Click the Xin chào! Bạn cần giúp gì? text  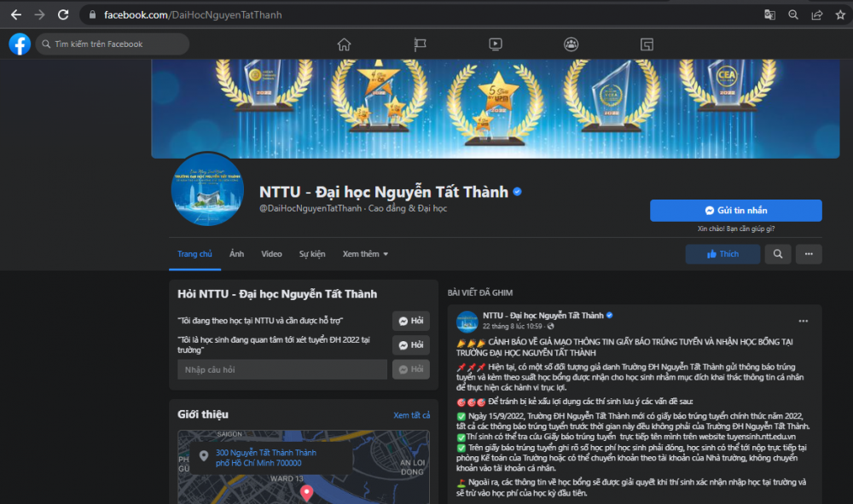pos(736,229)
